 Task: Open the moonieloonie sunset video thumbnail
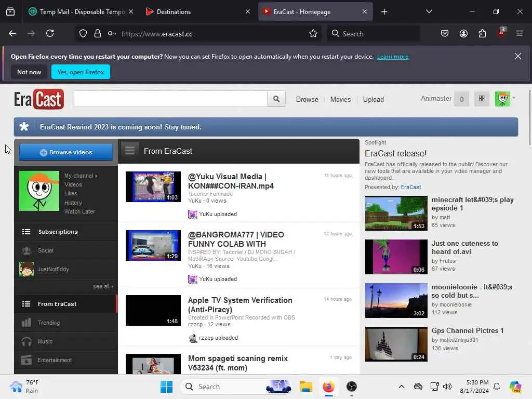[x=396, y=301]
